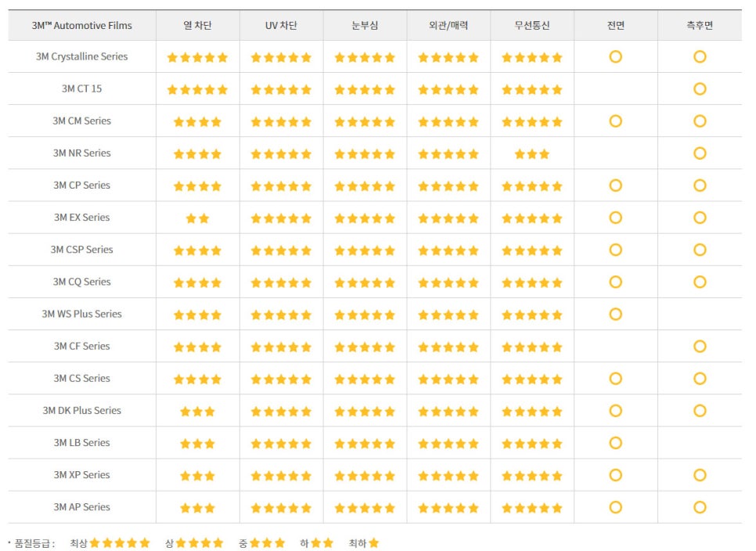This screenshot has width=756, height=551.
Task: Click the 전면 circle for 3M WS Plus Series
Action: [615, 314]
